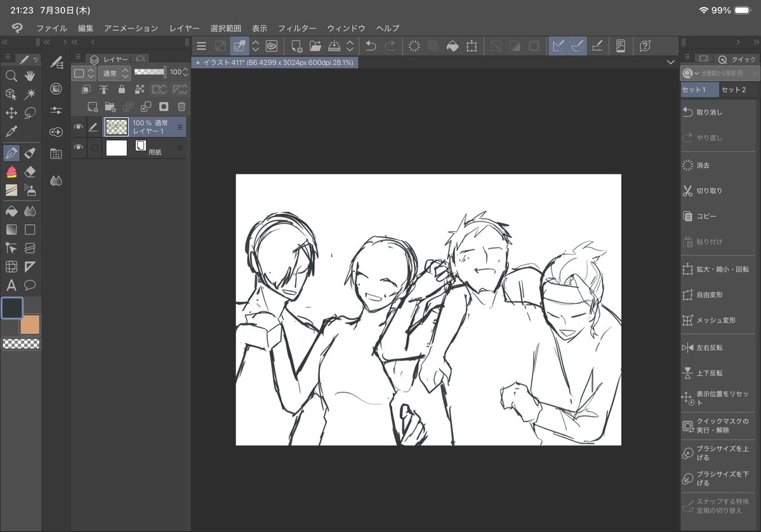
Task: Select the Hand move-view tool
Action: 30,76
